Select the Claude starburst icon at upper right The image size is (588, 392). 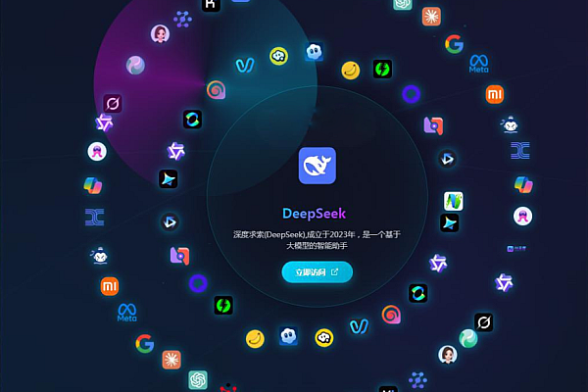coord(431,17)
